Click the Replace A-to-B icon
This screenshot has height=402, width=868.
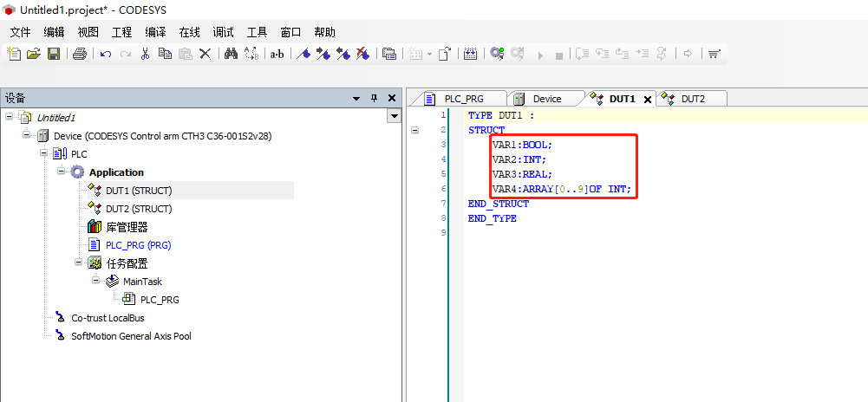coord(251,54)
